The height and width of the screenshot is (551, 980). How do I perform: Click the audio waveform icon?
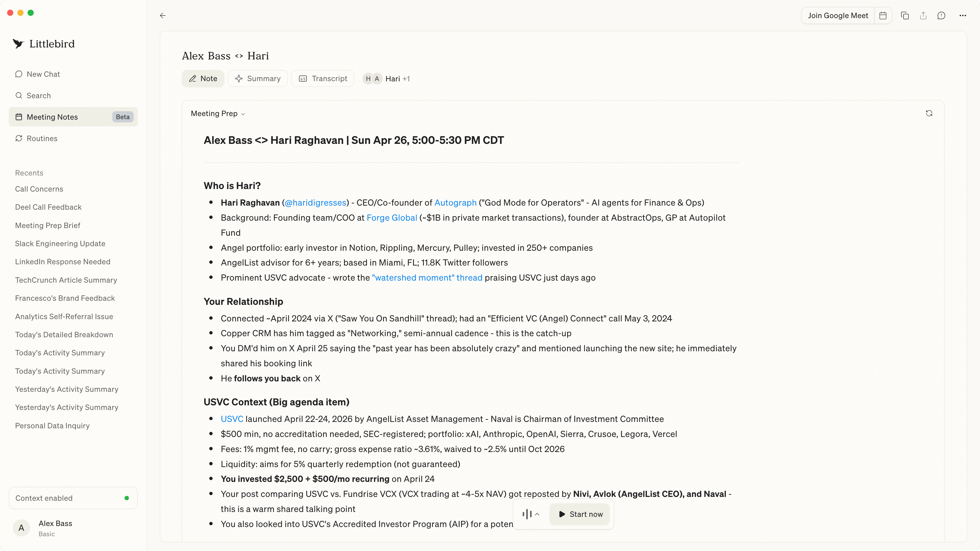click(x=527, y=514)
